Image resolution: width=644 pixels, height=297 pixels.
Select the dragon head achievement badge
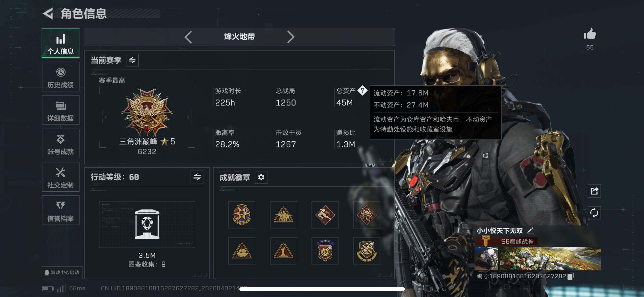tap(367, 215)
